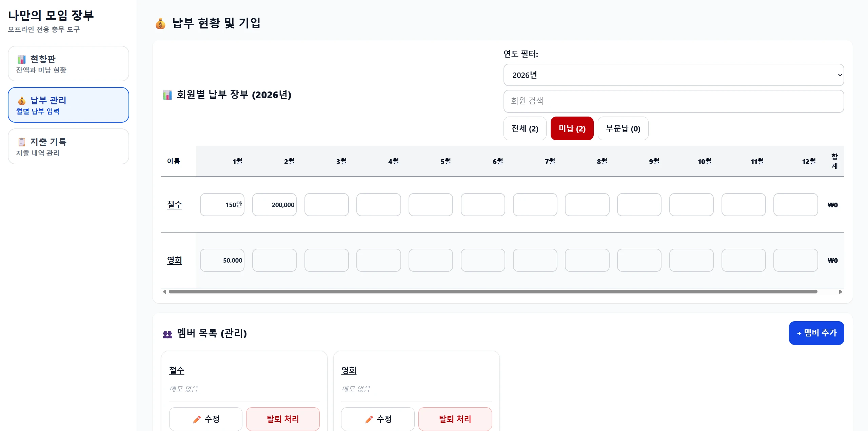Click the people icon beside 멤버 목록
This screenshot has height=431, width=868.
pos(167,334)
